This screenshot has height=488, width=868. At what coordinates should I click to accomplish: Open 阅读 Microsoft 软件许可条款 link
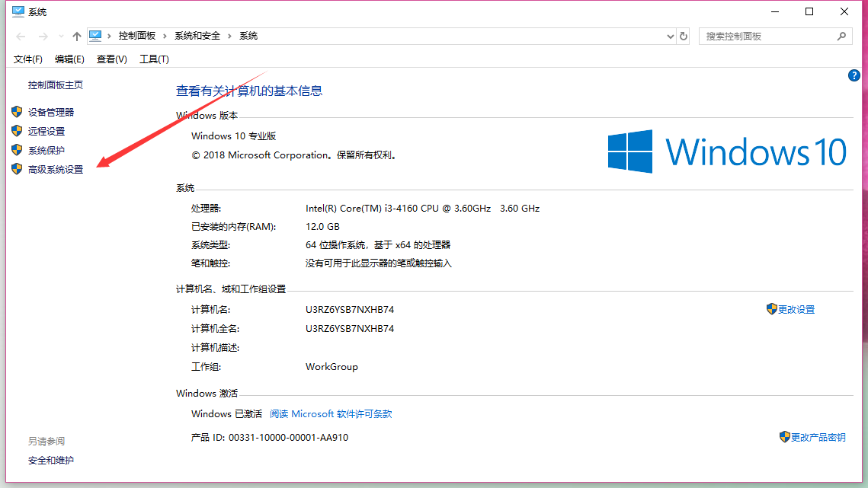(331, 414)
